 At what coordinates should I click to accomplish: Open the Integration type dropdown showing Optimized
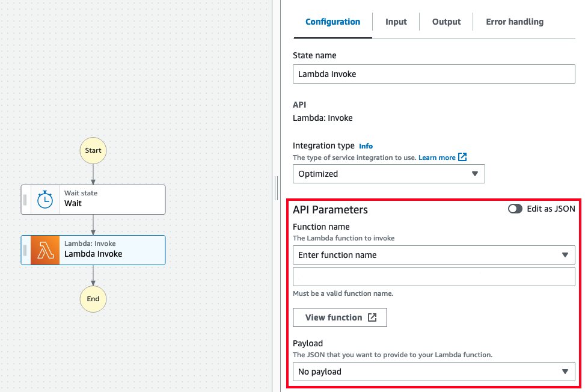pos(388,174)
